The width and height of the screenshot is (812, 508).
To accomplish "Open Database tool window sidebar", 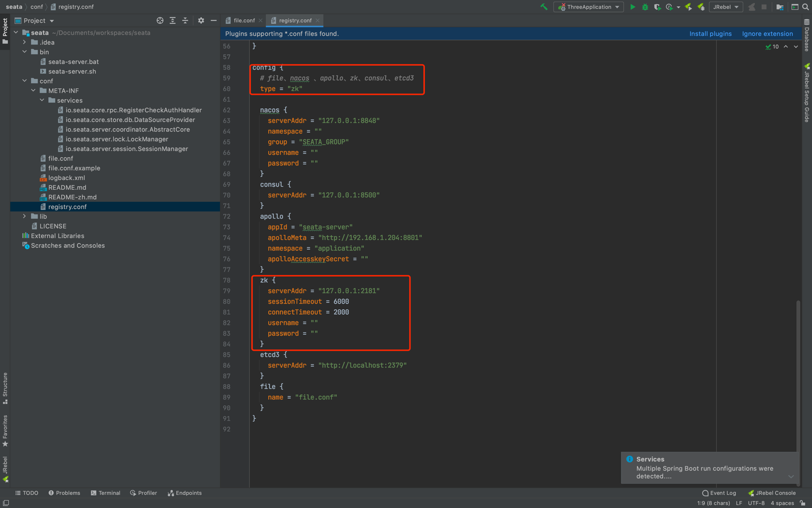I will pyautogui.click(x=807, y=35).
